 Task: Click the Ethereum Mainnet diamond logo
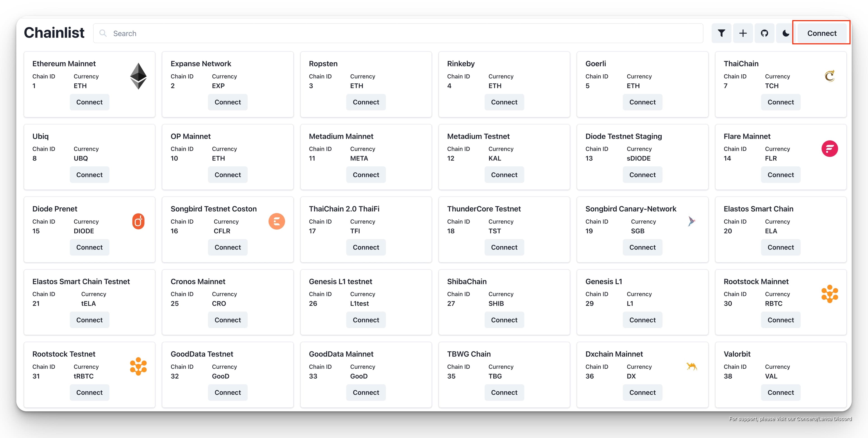tap(138, 76)
